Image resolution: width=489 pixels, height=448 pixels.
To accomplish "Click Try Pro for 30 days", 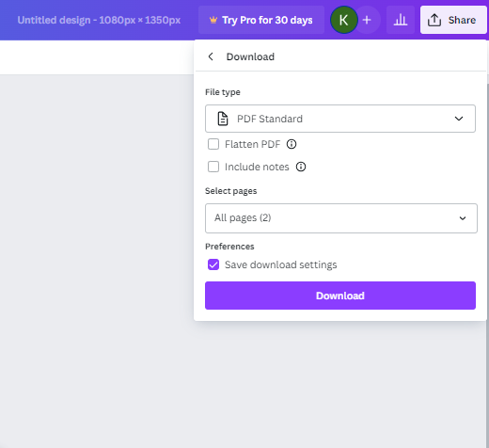I will 261,20.
